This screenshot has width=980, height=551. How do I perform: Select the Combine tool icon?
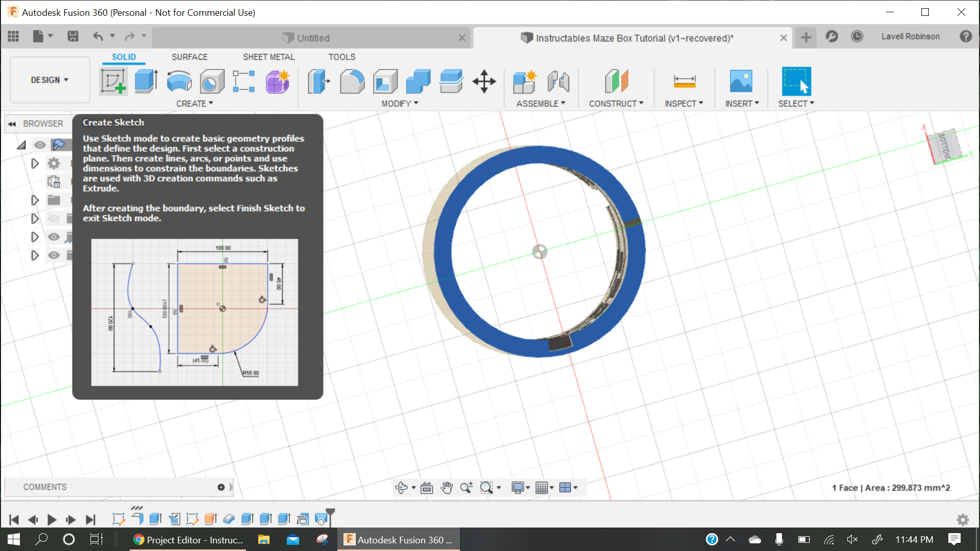click(418, 82)
